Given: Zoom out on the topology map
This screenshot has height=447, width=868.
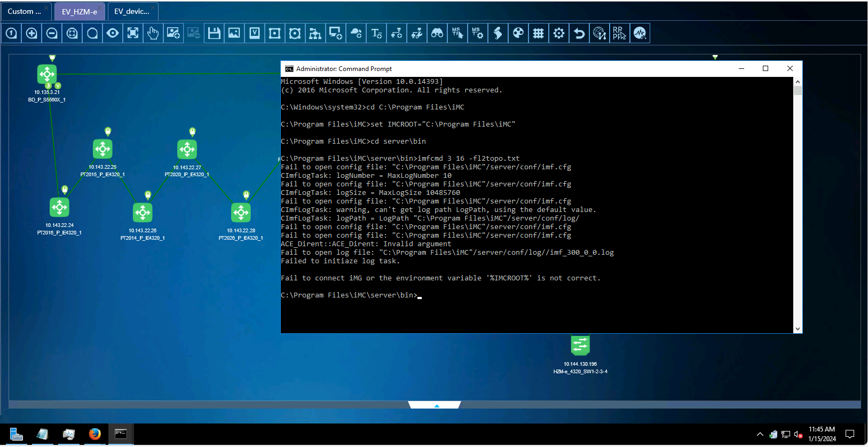Looking at the screenshot, I should pos(52,33).
